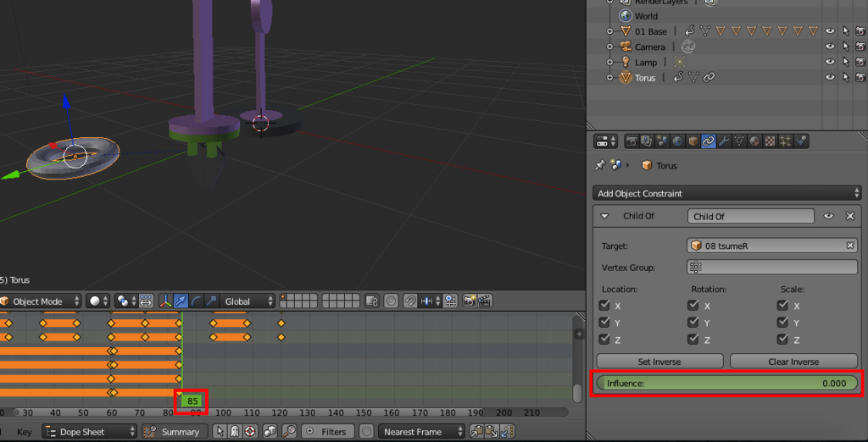Toggle show hidden ghost icon in dope sheet
Screen dimensions: 868x442
coord(235,432)
